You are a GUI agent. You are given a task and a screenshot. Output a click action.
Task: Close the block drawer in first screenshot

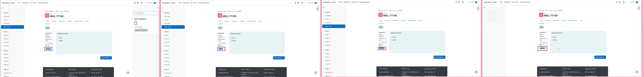157,8
